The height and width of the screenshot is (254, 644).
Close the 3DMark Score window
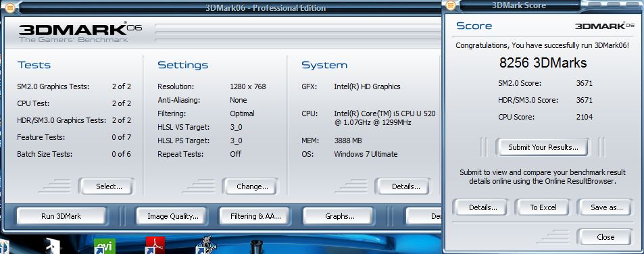[x=605, y=237]
